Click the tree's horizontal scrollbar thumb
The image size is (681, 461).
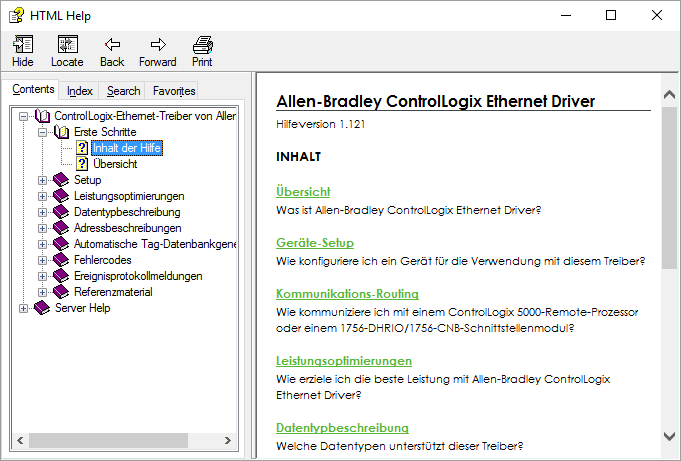point(109,440)
